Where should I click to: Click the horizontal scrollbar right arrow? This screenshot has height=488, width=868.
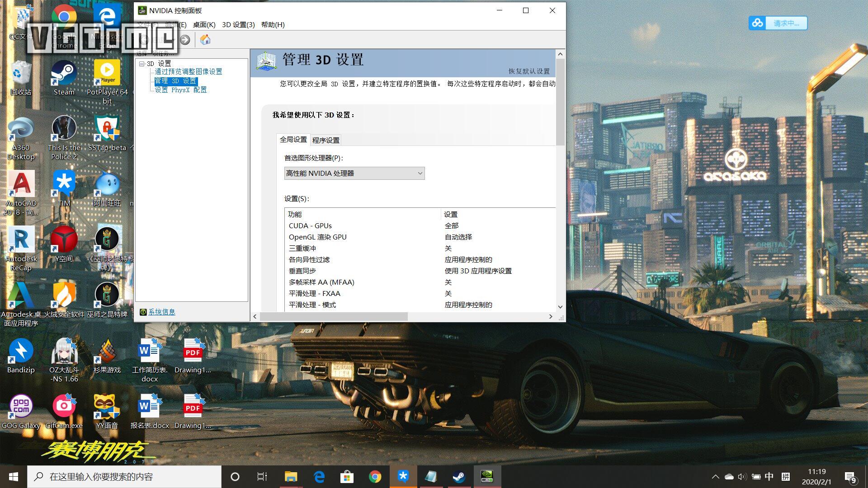click(551, 317)
